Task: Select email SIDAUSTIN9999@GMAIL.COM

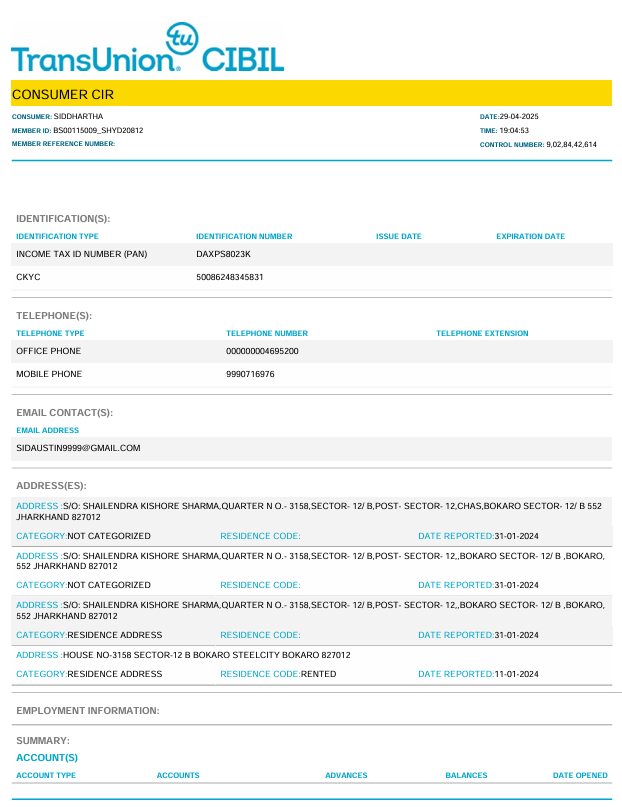Action: click(x=78, y=448)
